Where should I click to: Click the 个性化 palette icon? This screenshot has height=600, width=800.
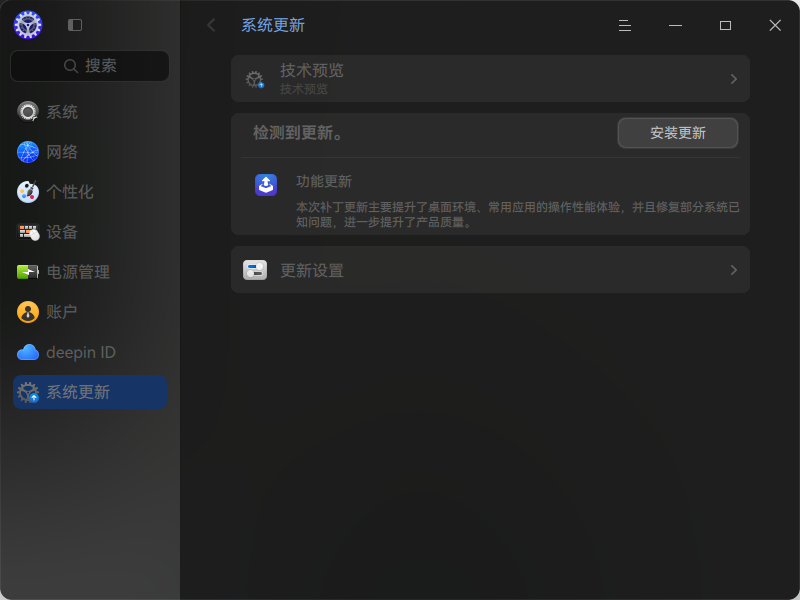(28, 192)
